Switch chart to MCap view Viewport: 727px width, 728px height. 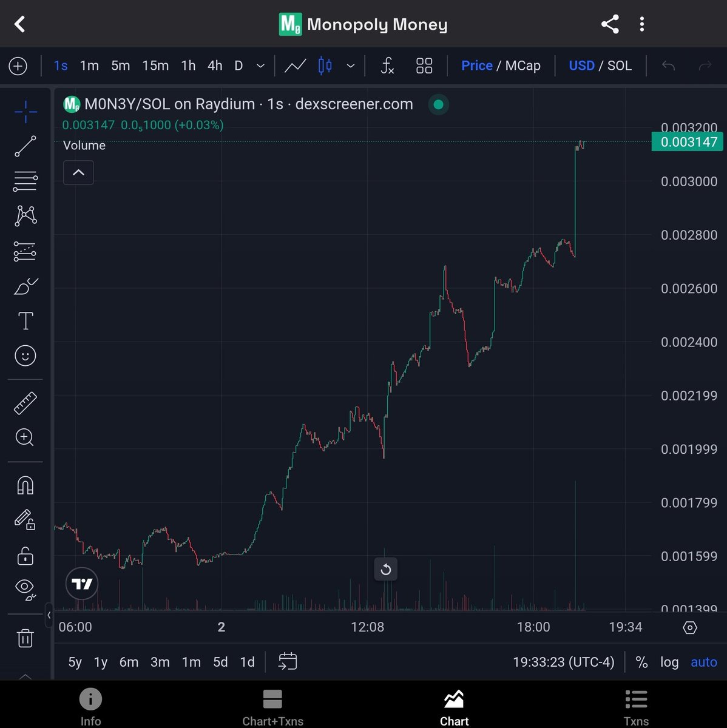(x=522, y=66)
